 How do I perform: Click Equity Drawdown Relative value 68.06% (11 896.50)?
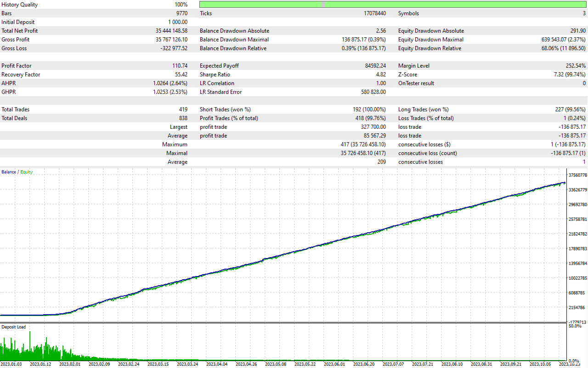point(564,48)
